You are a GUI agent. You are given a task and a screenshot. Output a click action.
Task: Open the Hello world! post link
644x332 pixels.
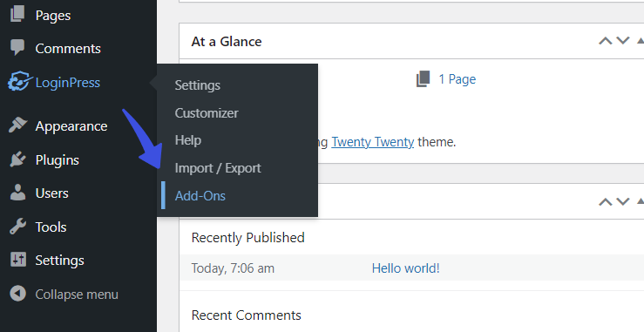(x=406, y=268)
